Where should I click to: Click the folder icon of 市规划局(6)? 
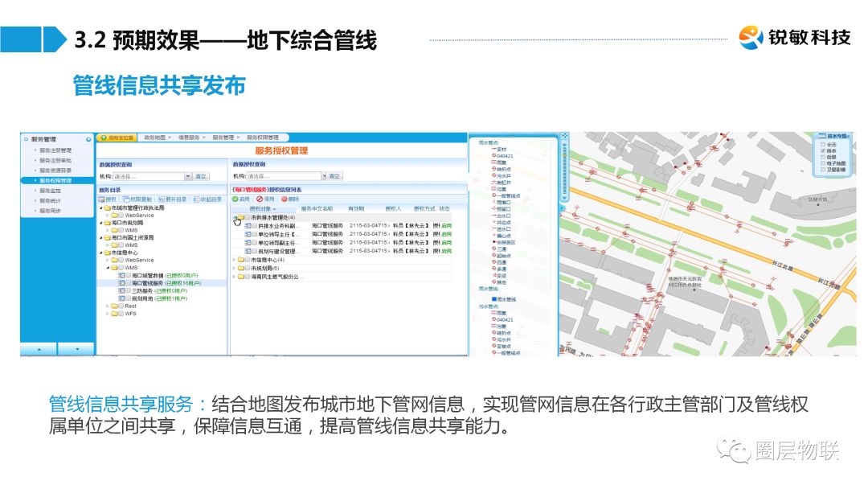(241, 268)
